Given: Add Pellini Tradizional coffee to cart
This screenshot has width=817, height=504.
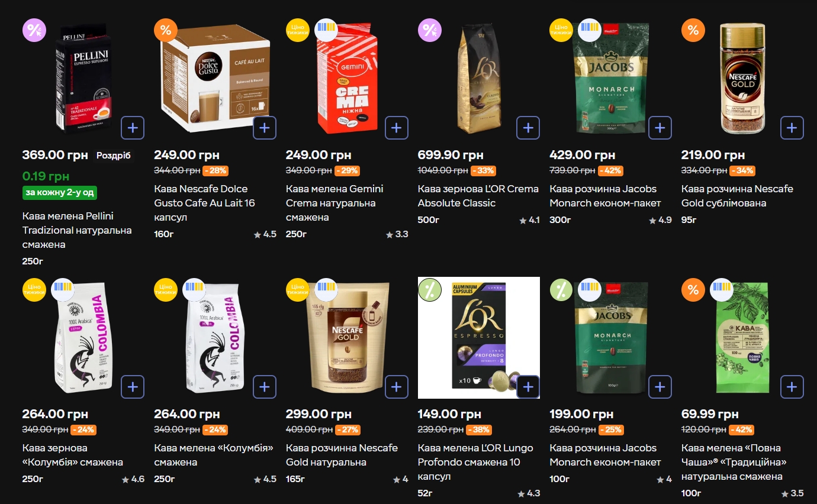Looking at the screenshot, I should (133, 128).
